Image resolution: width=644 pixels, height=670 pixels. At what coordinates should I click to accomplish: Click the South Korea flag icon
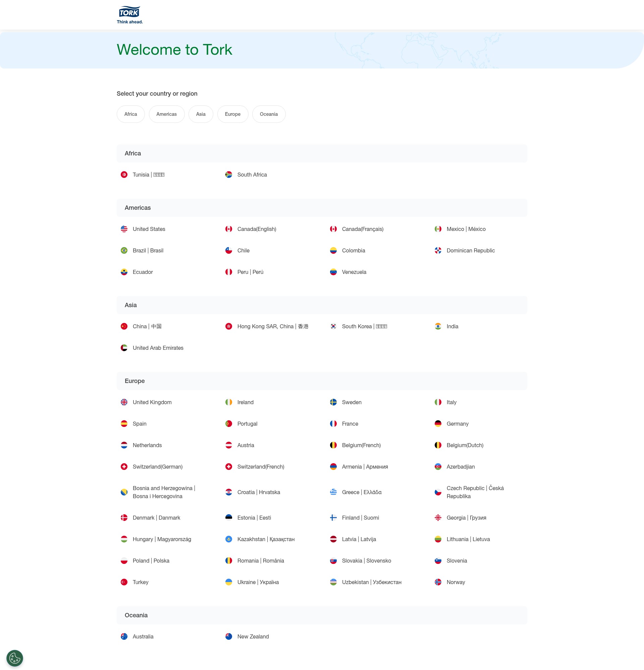click(x=333, y=327)
